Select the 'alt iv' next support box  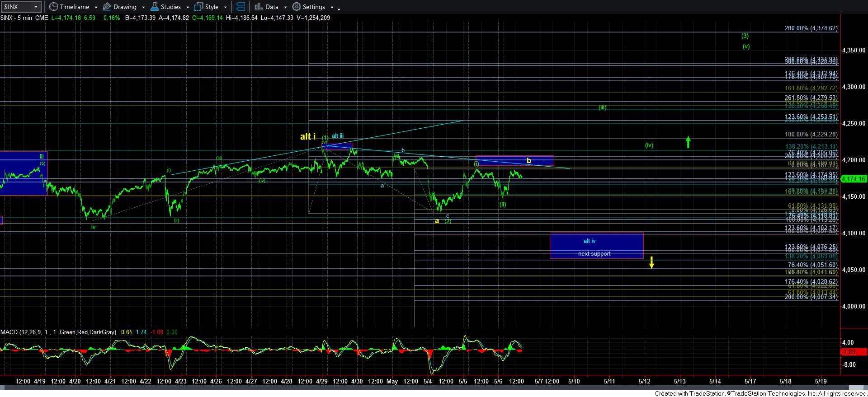click(x=596, y=246)
